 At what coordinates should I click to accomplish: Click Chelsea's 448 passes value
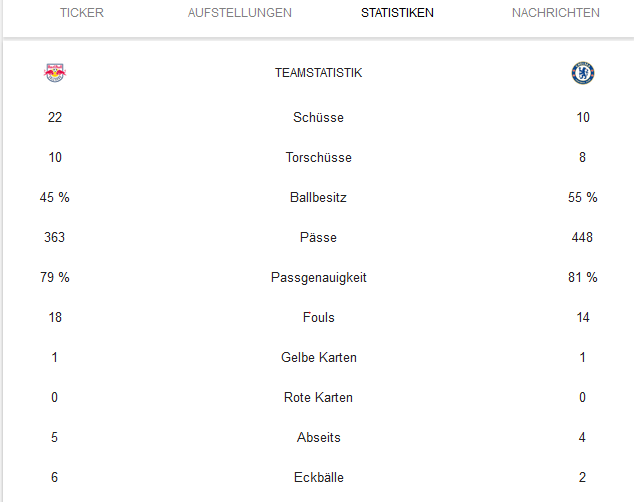tap(582, 237)
